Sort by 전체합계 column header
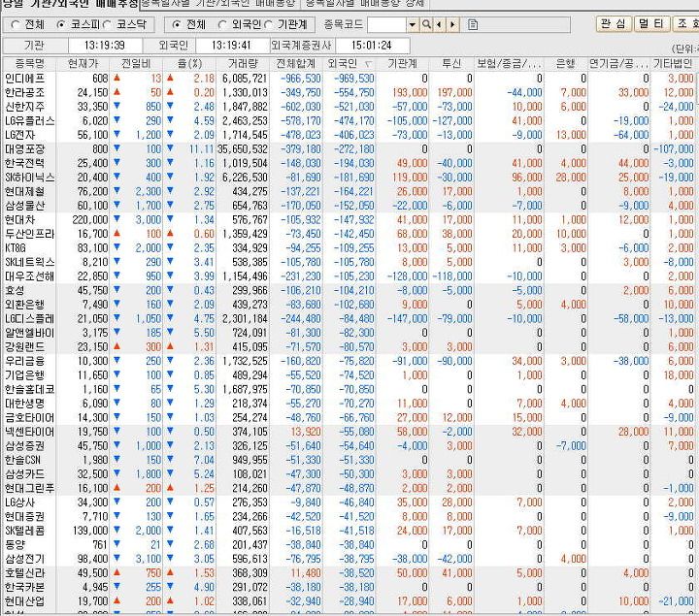The height and width of the screenshot is (616, 699). click(x=296, y=64)
